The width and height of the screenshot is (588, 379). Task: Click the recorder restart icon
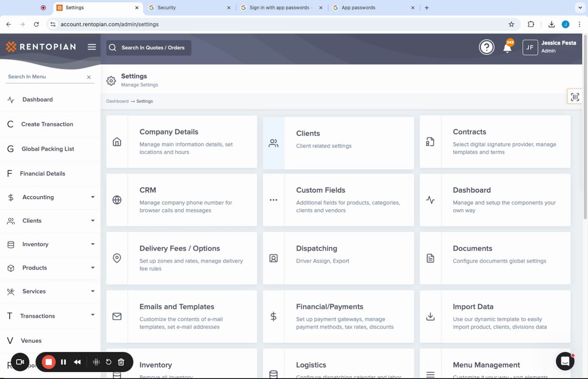(x=108, y=362)
